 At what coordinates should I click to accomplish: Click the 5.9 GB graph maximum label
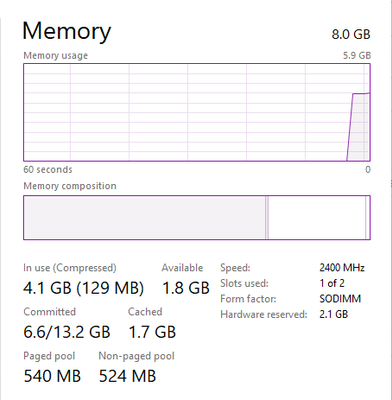tap(357, 55)
